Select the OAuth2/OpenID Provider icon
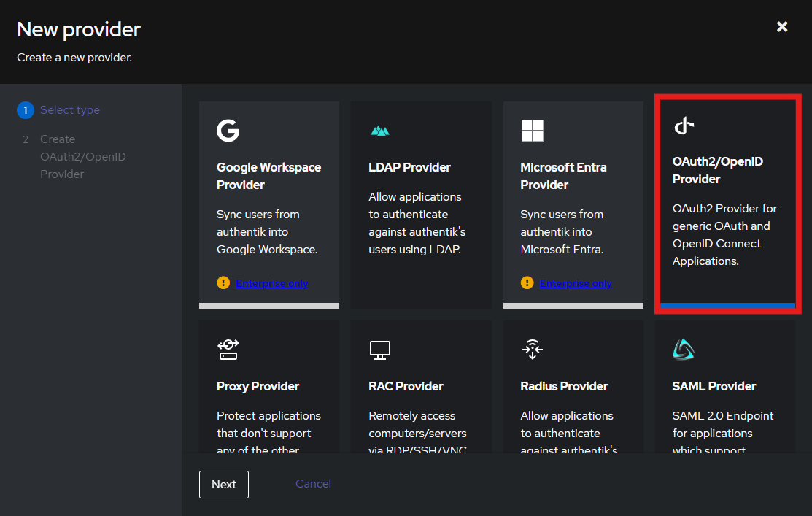 tap(684, 126)
